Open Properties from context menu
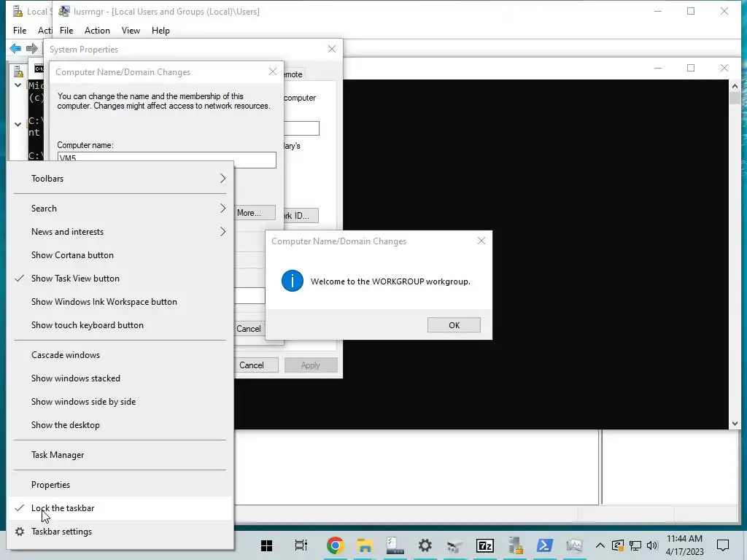The height and width of the screenshot is (560, 747). 120,485
